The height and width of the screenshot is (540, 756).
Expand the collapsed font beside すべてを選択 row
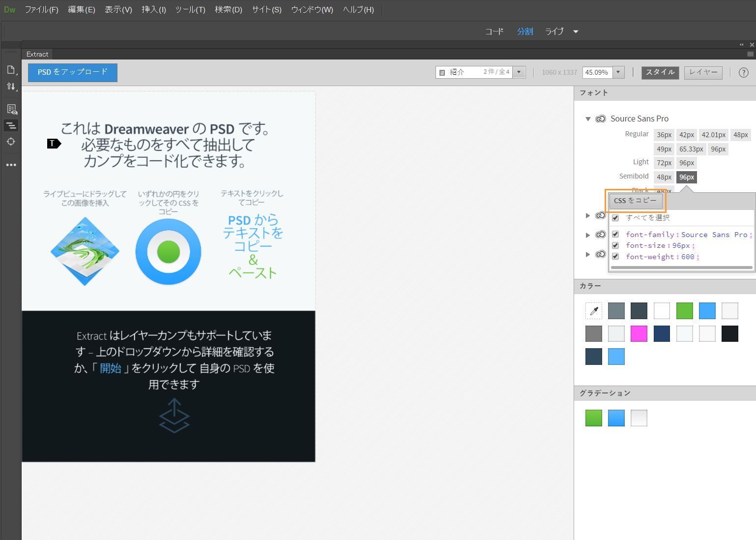[587, 215]
